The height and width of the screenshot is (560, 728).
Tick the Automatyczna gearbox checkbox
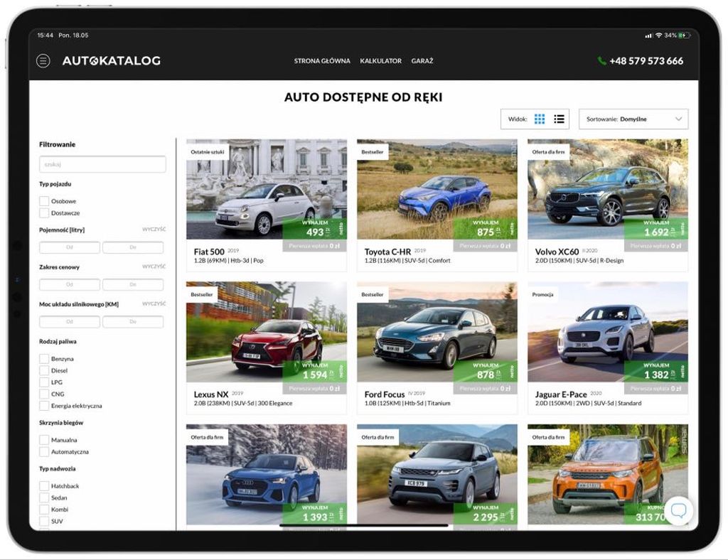pos(44,452)
